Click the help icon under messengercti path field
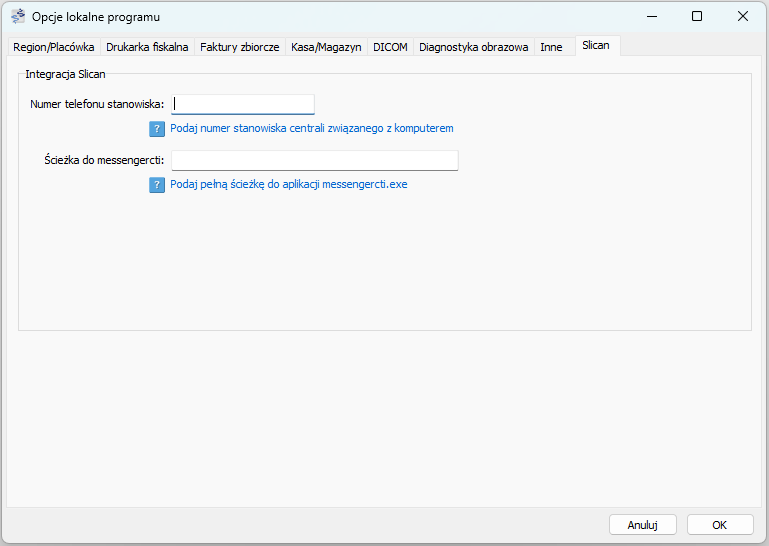 tap(157, 185)
